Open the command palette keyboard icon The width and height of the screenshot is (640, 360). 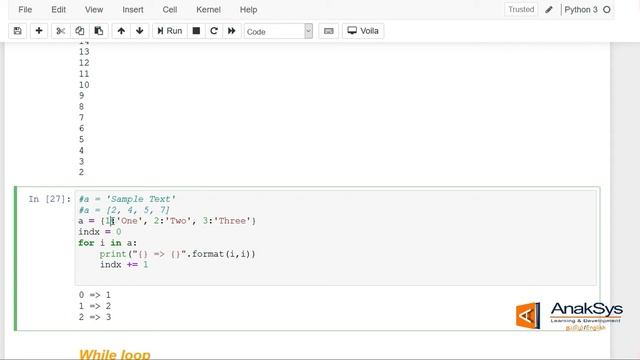click(x=329, y=31)
